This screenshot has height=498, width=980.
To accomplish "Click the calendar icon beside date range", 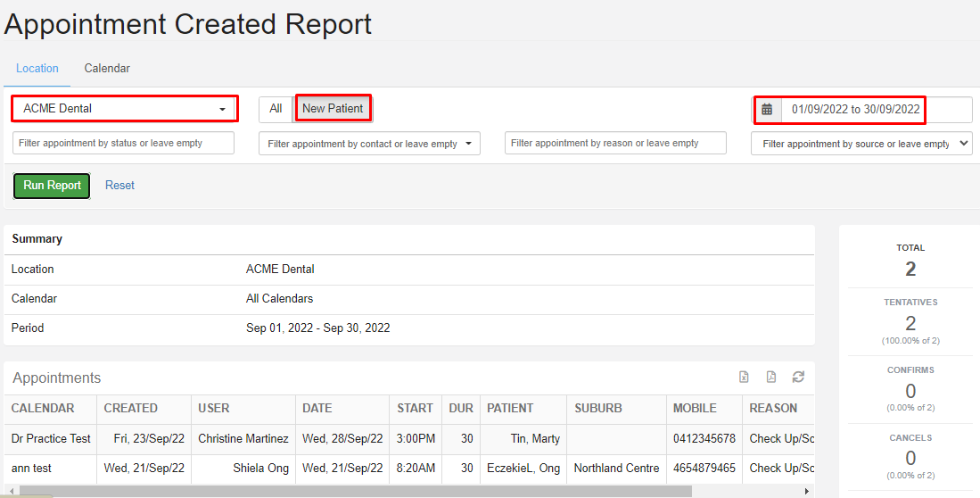I will (767, 110).
